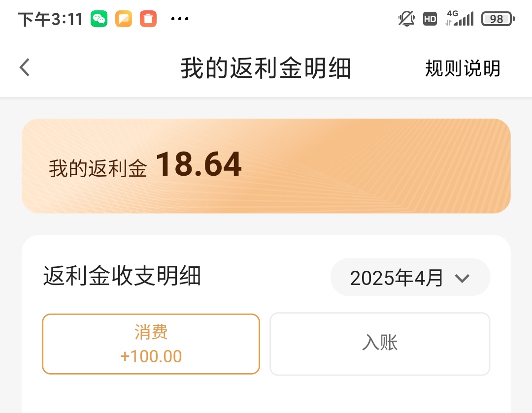Open the WeChat notification icon

tap(99, 19)
